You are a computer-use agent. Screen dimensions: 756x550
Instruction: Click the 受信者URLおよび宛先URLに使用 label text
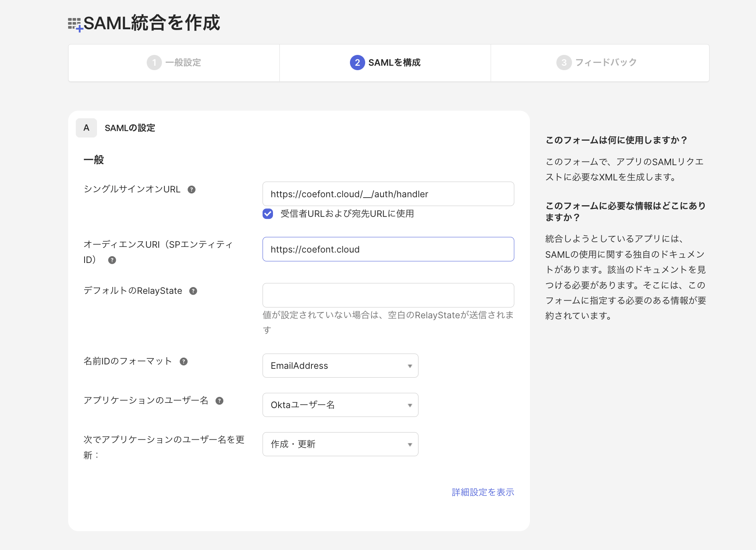(347, 214)
